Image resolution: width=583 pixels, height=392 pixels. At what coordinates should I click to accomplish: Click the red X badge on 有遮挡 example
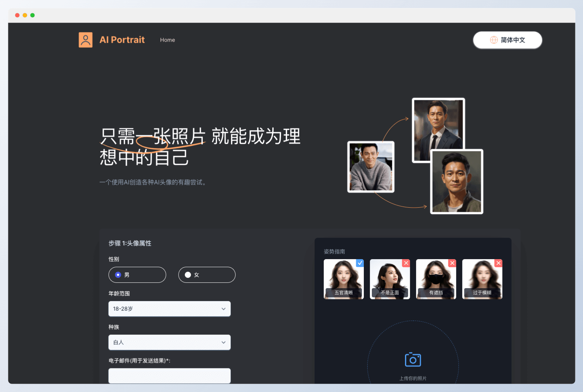point(452,263)
